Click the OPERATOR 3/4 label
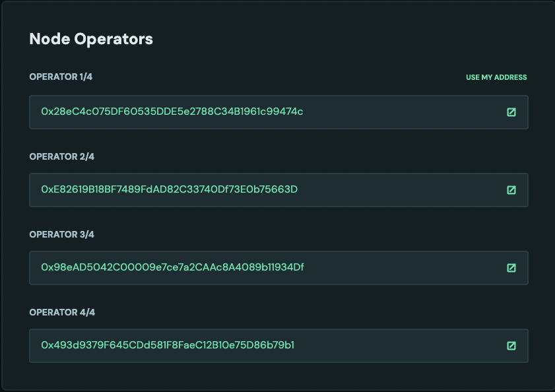Image resolution: width=555 pixels, height=392 pixels. 61,234
